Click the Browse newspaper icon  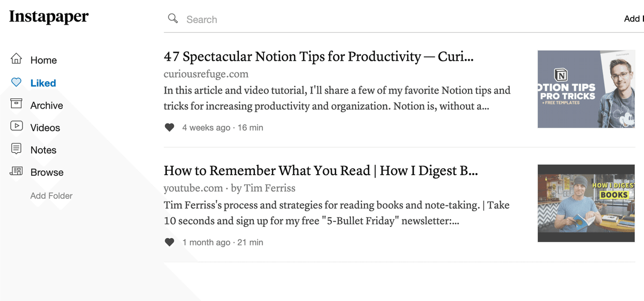pos(17,171)
